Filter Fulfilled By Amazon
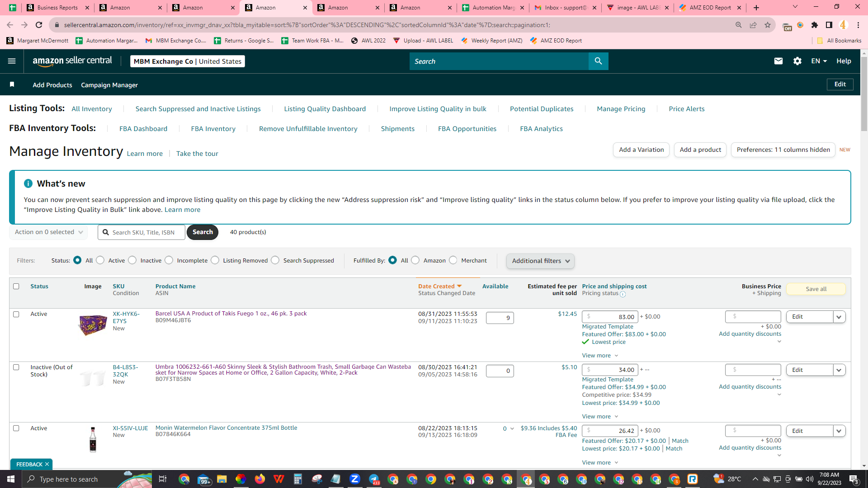 click(415, 260)
